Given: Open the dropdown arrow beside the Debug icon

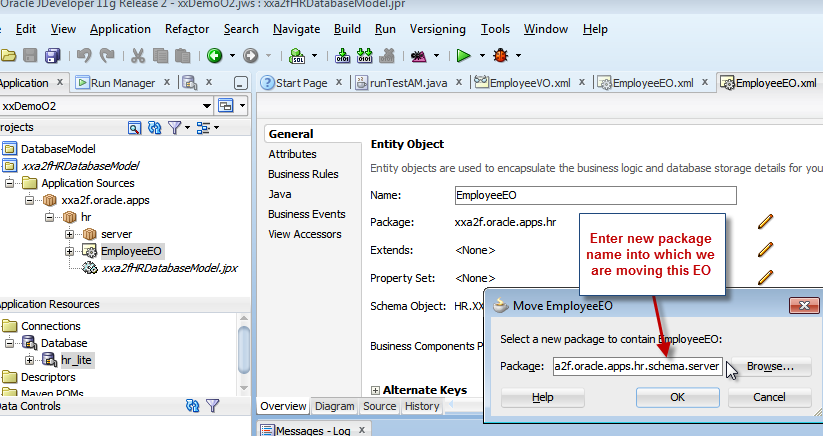Looking at the screenshot, I should point(518,55).
